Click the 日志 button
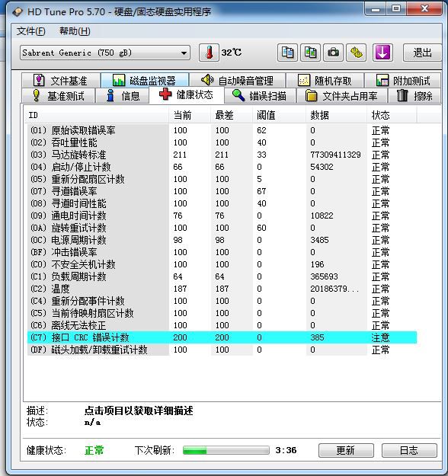The width and height of the screenshot is (448, 476). [409, 450]
